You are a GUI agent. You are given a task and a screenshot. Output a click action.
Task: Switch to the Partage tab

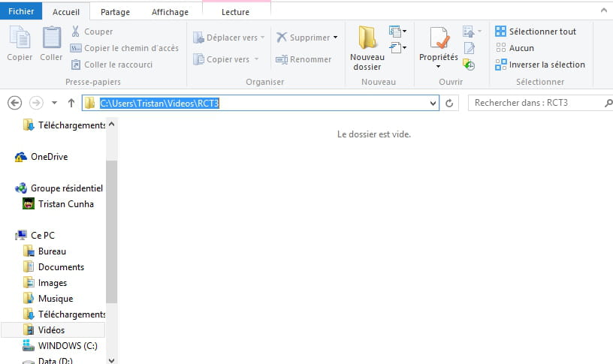point(115,12)
